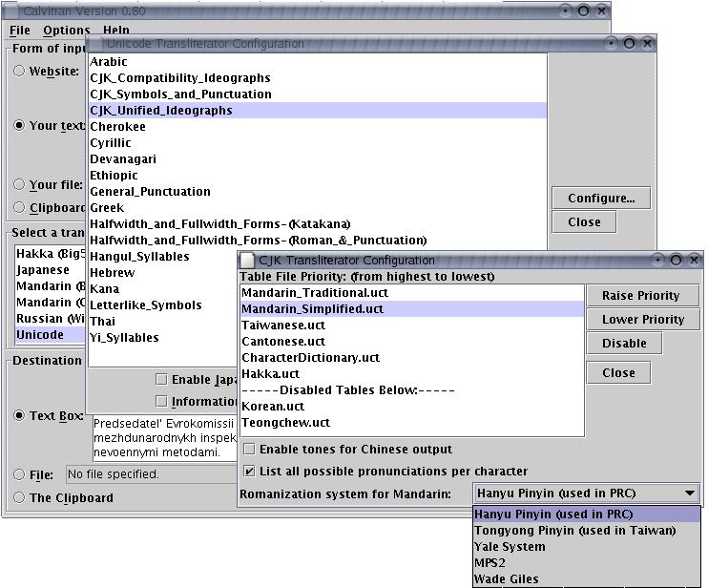Image resolution: width=708 pixels, height=588 pixels.
Task: Maximize the CJK Transliterator Configuration window
Action: 676,261
